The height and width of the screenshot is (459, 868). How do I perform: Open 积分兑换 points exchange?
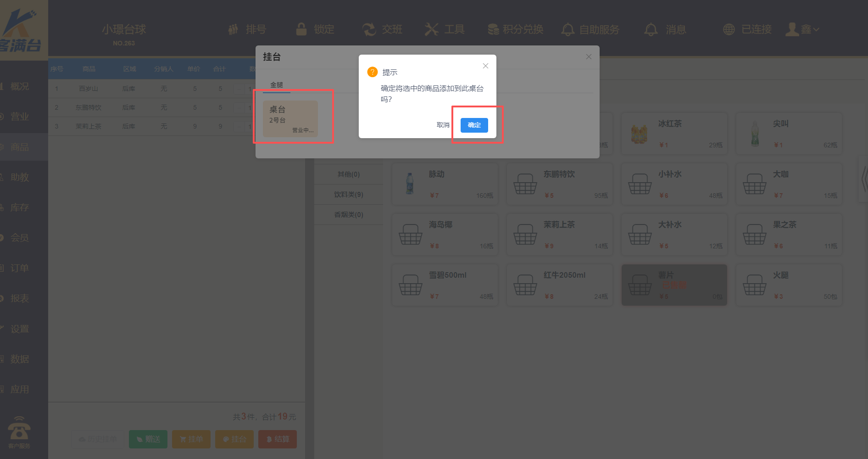tap(493, 29)
